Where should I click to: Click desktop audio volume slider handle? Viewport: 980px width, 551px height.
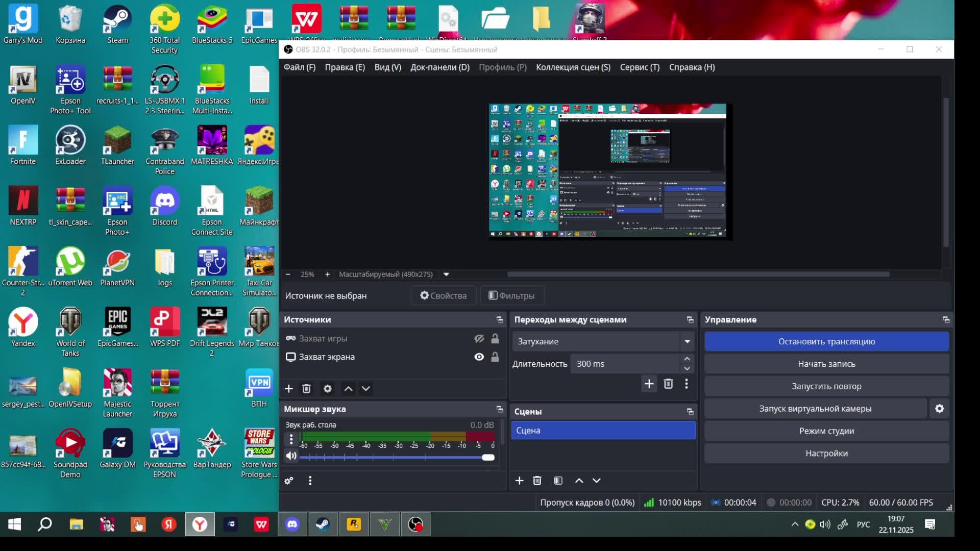pos(488,457)
